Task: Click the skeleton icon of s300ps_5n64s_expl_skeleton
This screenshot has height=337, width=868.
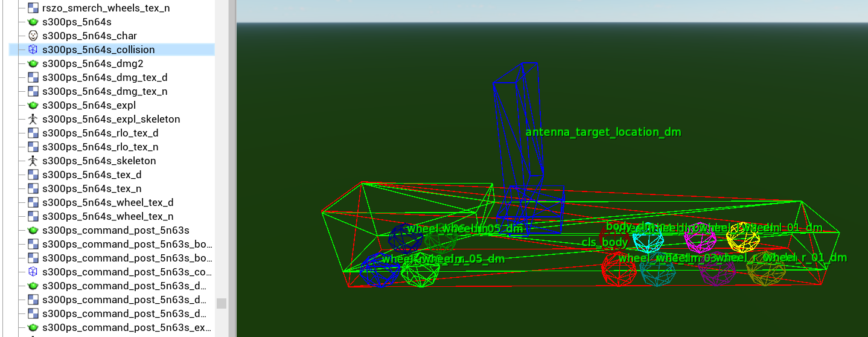Action: [x=33, y=119]
